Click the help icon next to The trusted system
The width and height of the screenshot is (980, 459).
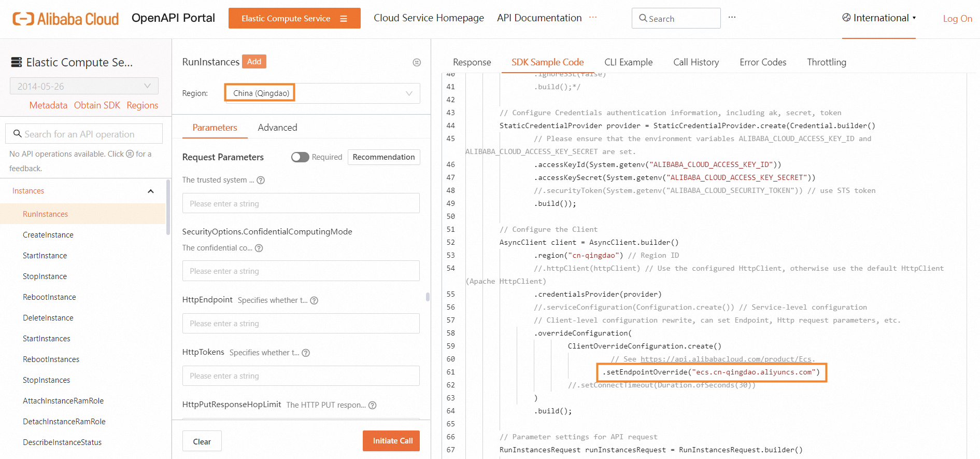tap(261, 180)
